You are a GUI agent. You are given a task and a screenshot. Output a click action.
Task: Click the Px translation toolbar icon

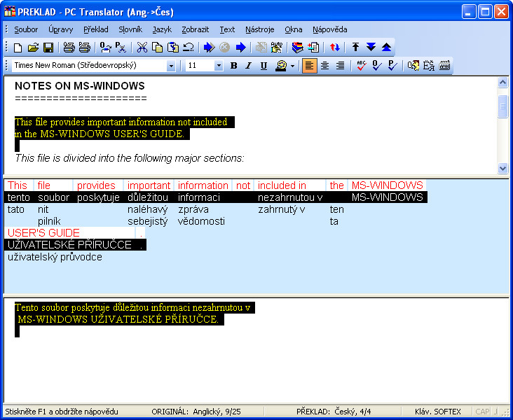(x=121, y=48)
